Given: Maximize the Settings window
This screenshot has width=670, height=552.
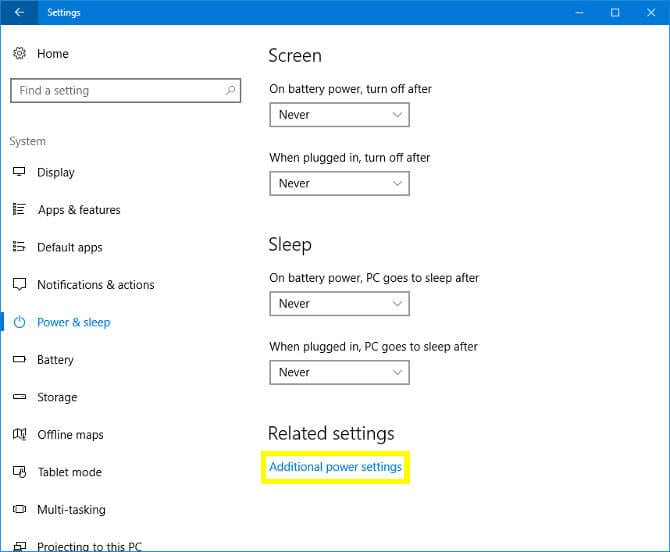Looking at the screenshot, I should coord(615,12).
